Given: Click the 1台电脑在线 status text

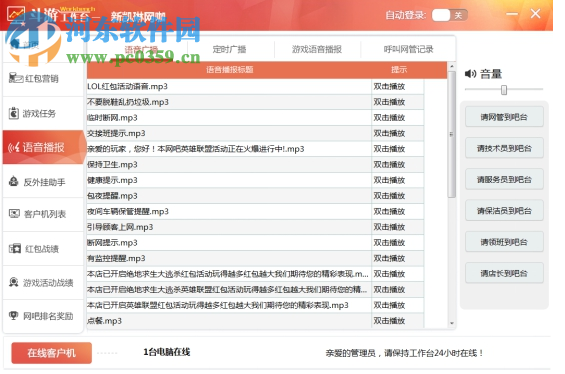Looking at the screenshot, I should pyautogui.click(x=167, y=352).
